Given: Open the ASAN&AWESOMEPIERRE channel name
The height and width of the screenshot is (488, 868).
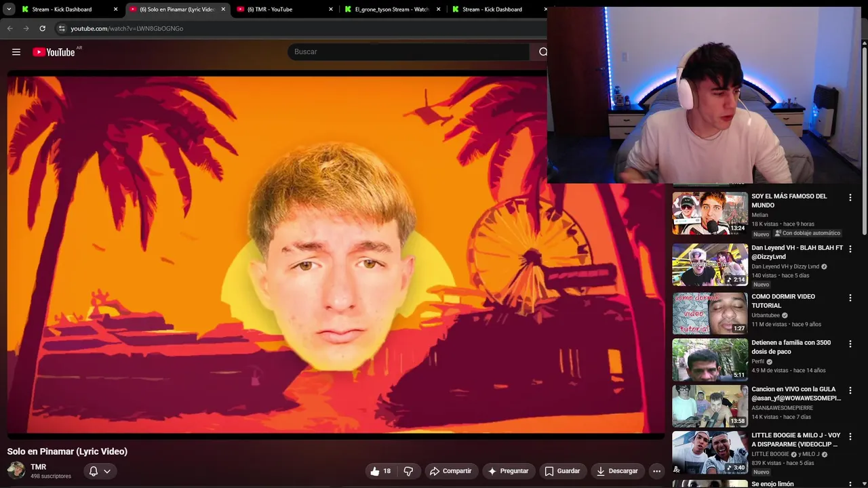Looking at the screenshot, I should (782, 408).
